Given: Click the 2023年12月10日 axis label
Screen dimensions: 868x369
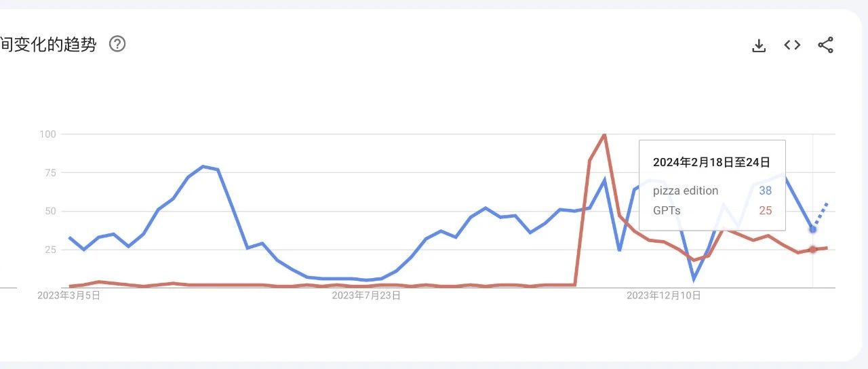Looking at the screenshot, I should click(x=663, y=296).
